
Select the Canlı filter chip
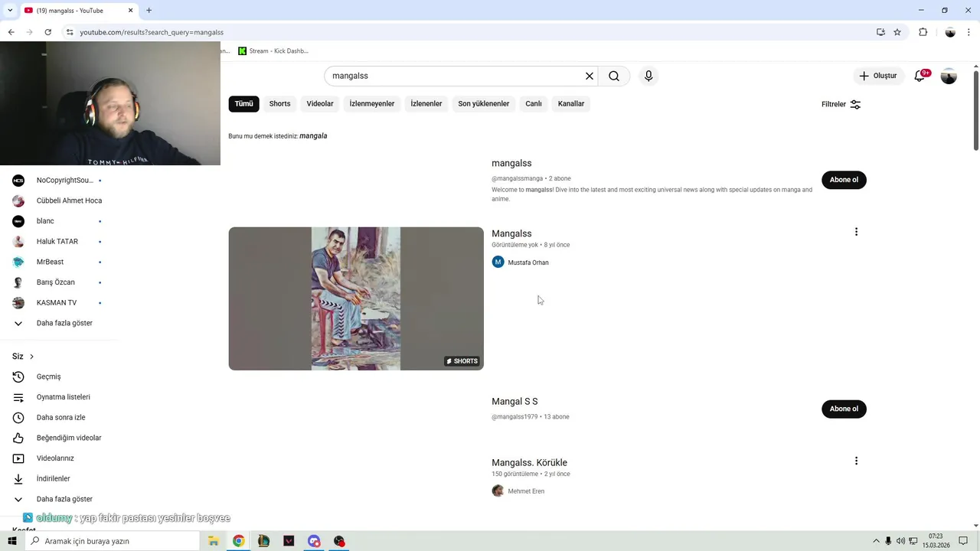[534, 104]
